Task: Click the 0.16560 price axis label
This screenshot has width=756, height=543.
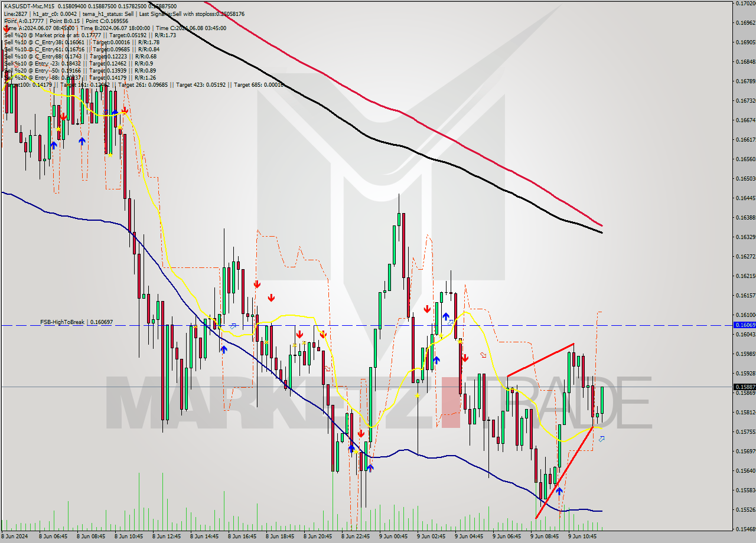Action: click(x=745, y=159)
